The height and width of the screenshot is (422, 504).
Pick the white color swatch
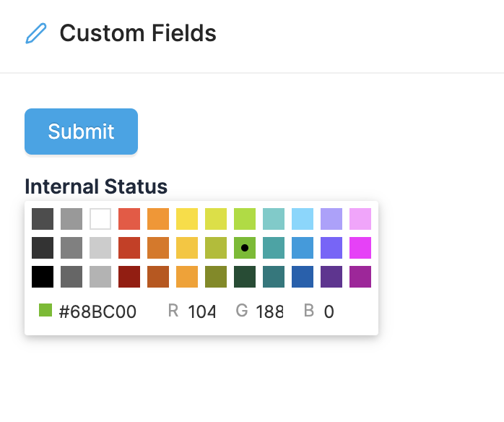click(100, 219)
